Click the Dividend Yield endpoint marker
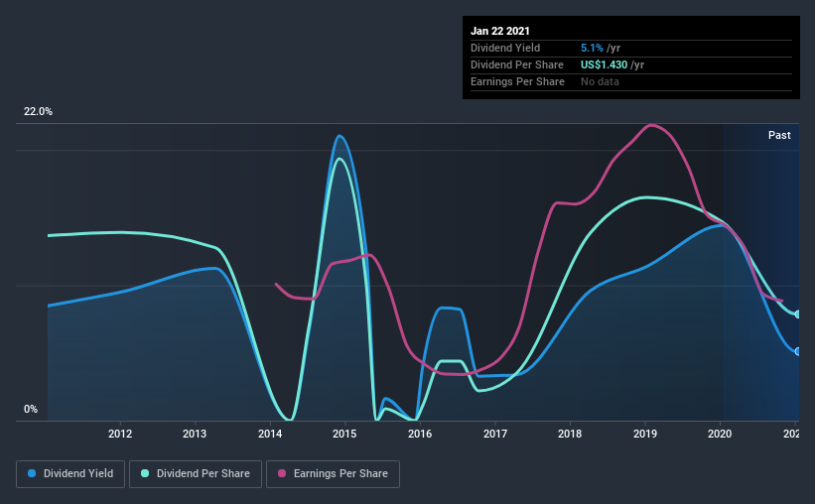 (797, 352)
